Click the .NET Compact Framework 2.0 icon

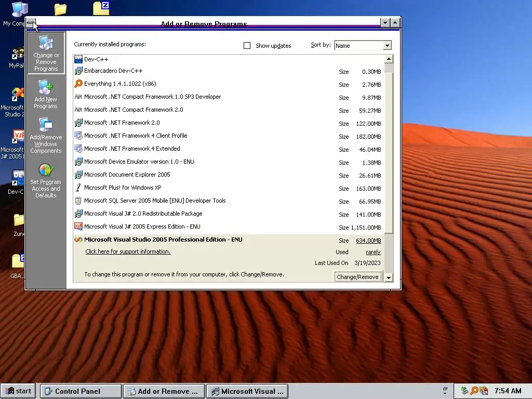click(x=78, y=110)
